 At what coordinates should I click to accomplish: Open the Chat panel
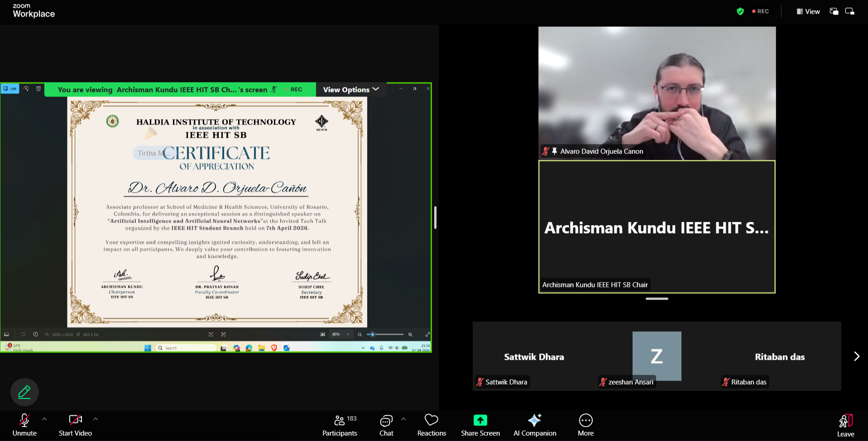[386, 426]
